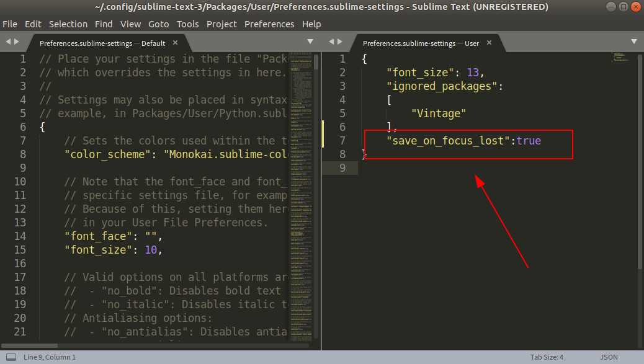Click "save_on_focus_lost" key in User settings
Viewport: 644px width, 364px height.
[x=448, y=141]
